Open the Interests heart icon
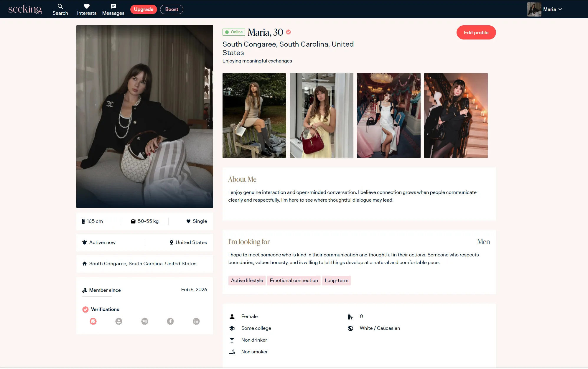The width and height of the screenshot is (588, 369). 87,6
